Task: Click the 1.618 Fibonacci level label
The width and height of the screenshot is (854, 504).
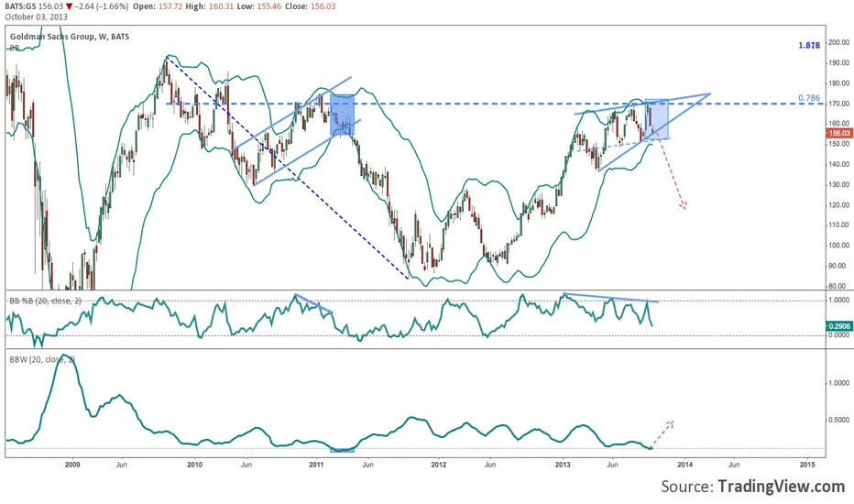Action: [809, 45]
